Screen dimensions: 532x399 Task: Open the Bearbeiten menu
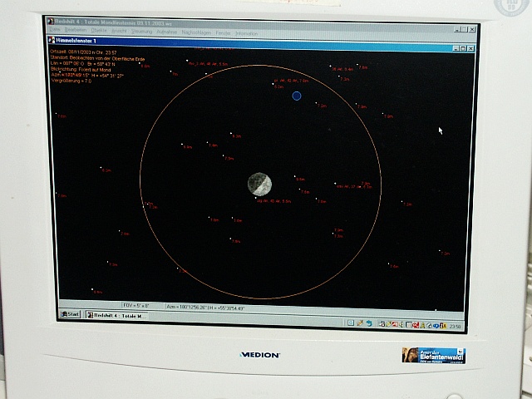(x=76, y=30)
